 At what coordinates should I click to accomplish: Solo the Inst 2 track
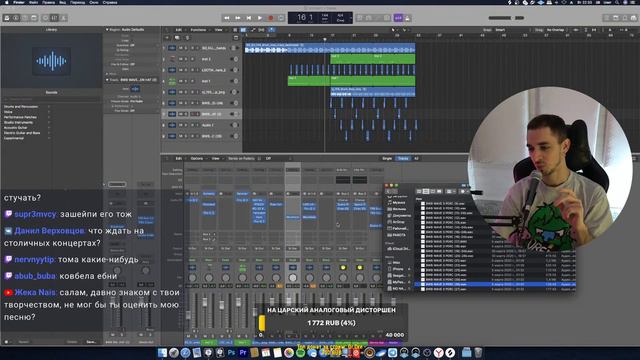pos(186,59)
